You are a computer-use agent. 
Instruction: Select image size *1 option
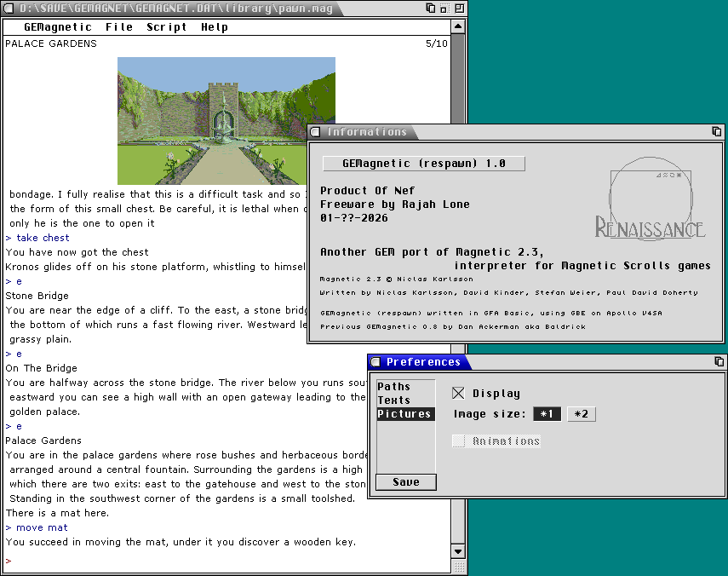pos(547,414)
